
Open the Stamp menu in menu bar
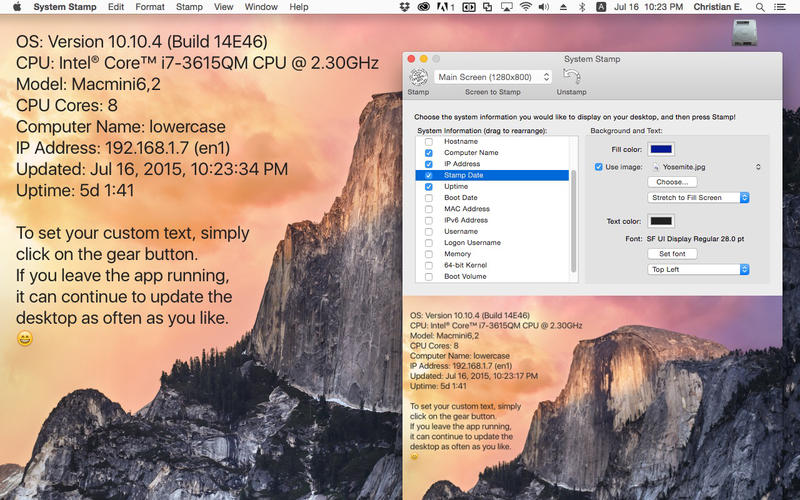189,7
